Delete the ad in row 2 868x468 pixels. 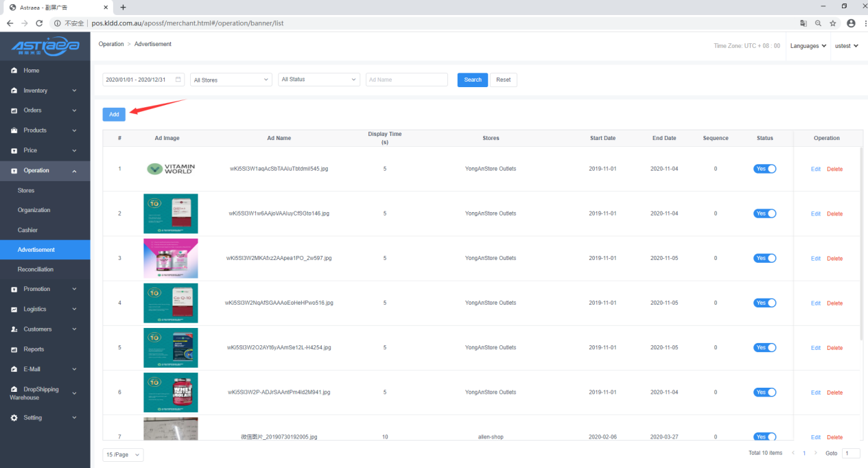pos(834,214)
